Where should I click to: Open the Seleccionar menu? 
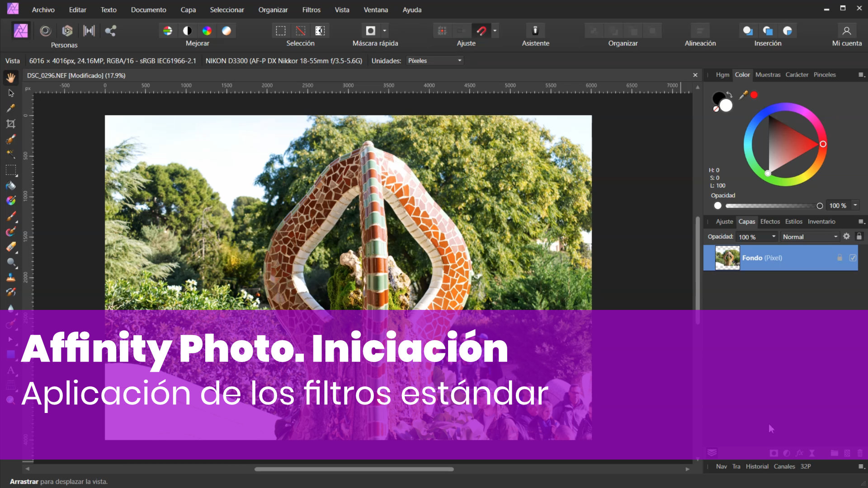(226, 9)
